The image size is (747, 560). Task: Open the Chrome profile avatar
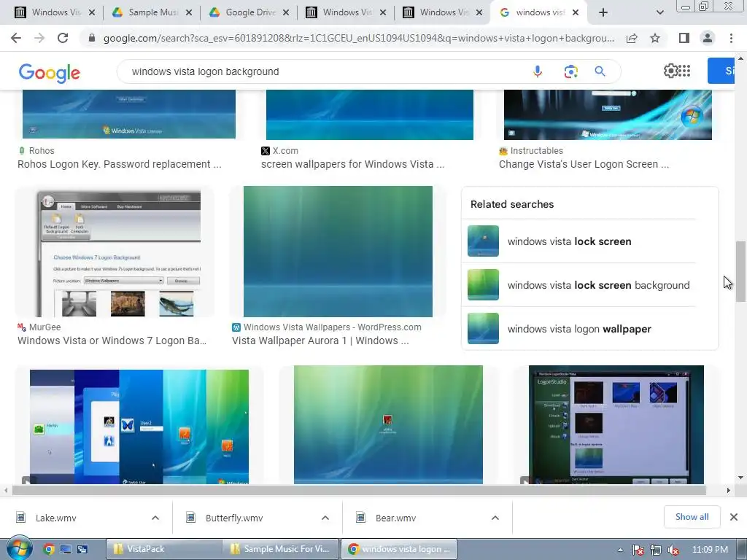708,38
